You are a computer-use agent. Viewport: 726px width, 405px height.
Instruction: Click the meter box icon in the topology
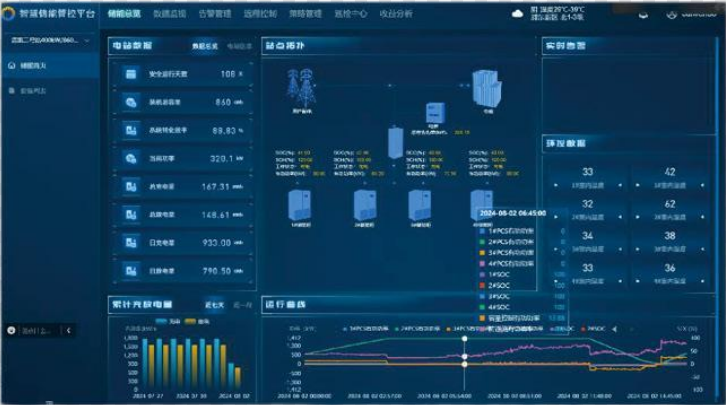[x=435, y=113]
